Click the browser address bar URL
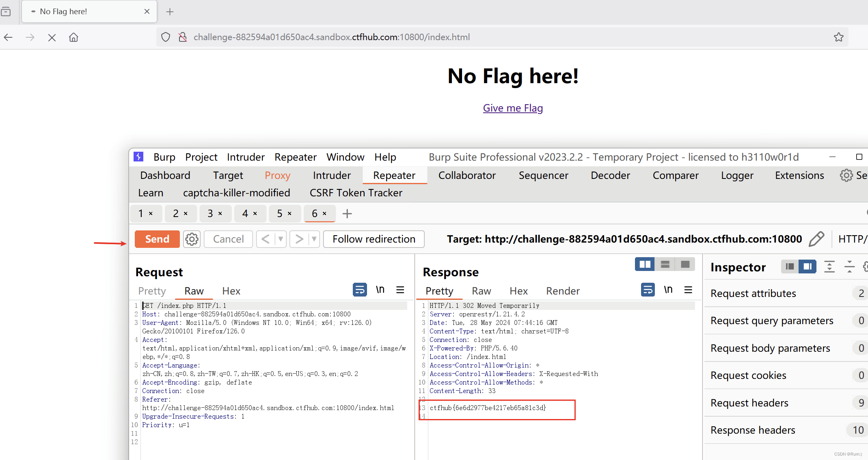The width and height of the screenshot is (868, 460). click(332, 37)
